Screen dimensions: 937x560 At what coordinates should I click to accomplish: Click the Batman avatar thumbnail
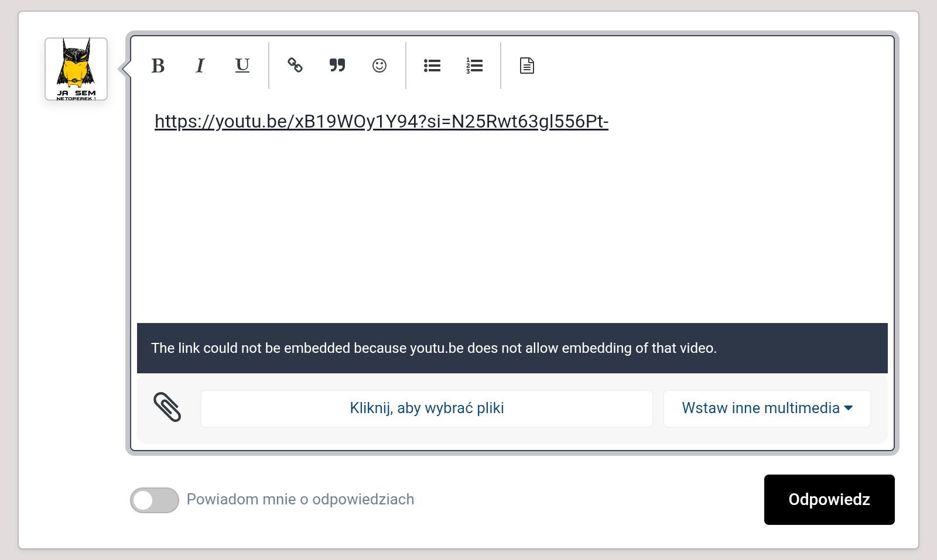(x=76, y=69)
